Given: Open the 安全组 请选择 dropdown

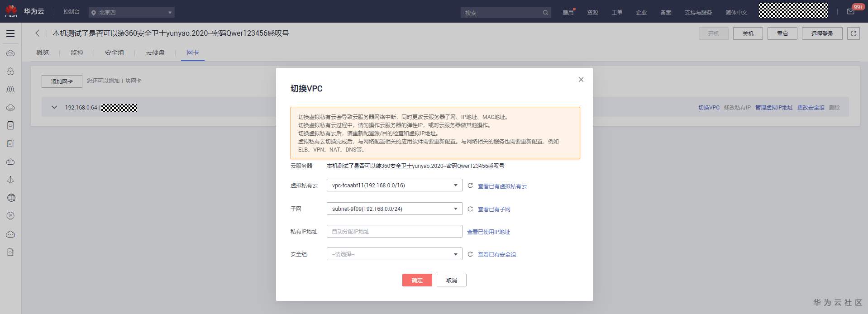Looking at the screenshot, I should coord(394,254).
